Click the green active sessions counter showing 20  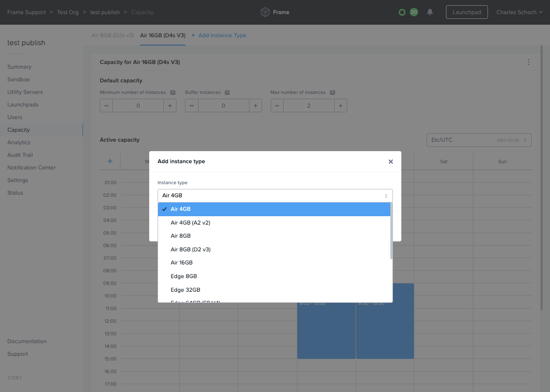[414, 12]
